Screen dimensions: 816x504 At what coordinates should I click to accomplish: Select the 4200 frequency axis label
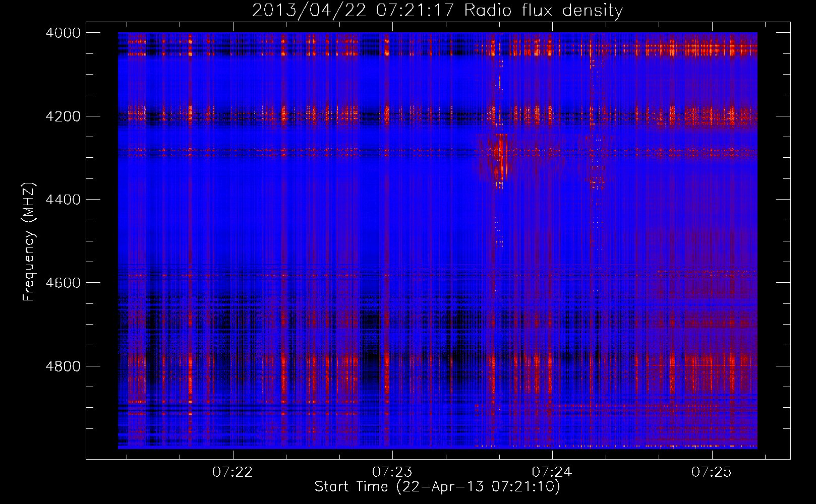(x=63, y=116)
